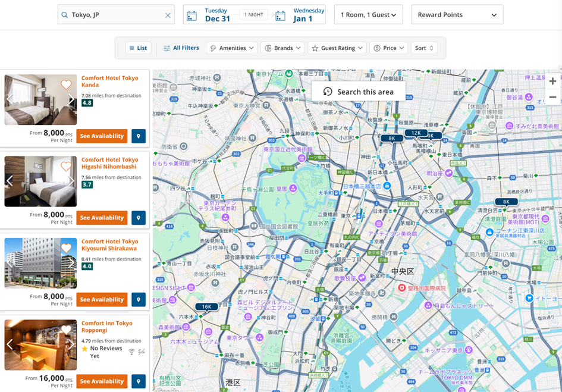
Task: Favorite Comfort Hotel Tokyo Higashi Nihombashi heart
Action: point(66,167)
